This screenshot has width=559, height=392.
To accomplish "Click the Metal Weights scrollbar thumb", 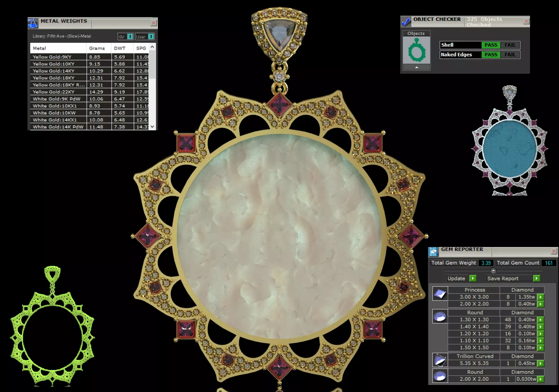I will click(152, 65).
